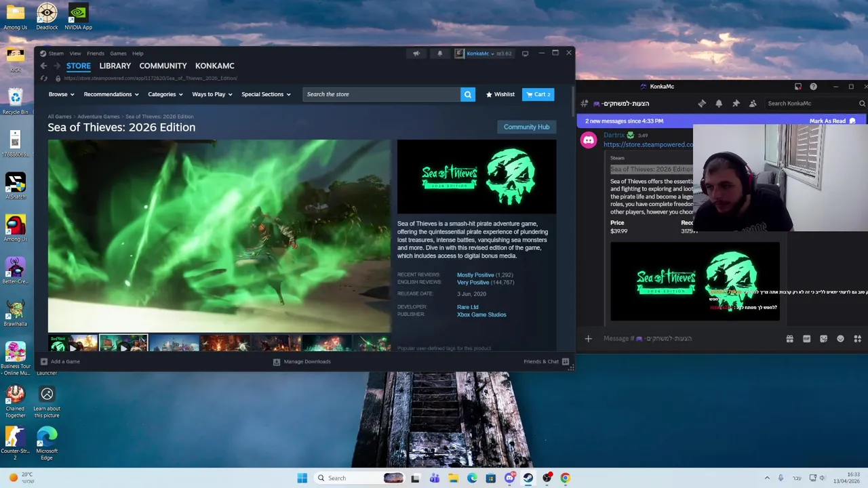Switch to the COMMUNITY tab
868x488 pixels.
(163, 66)
